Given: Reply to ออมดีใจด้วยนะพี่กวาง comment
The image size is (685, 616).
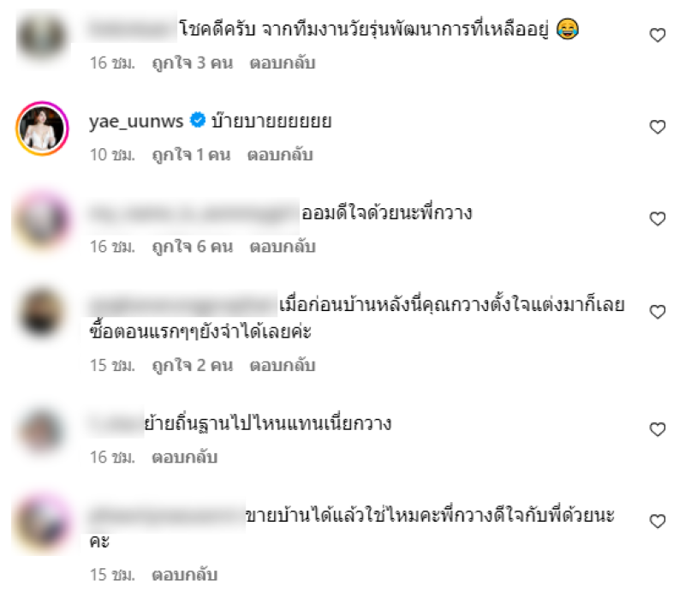Looking at the screenshot, I should pos(283,247).
